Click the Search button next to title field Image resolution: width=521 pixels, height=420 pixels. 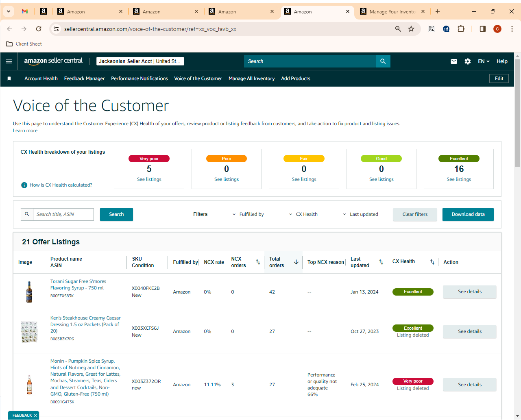(x=116, y=214)
